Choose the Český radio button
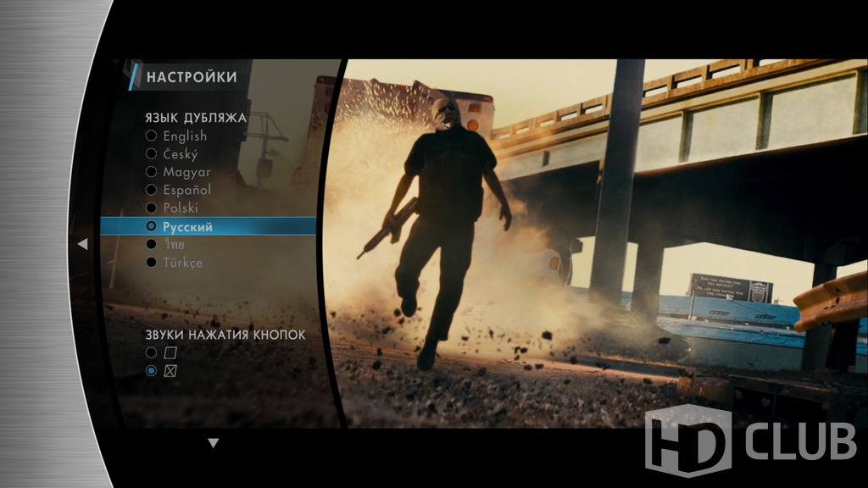 pos(151,153)
